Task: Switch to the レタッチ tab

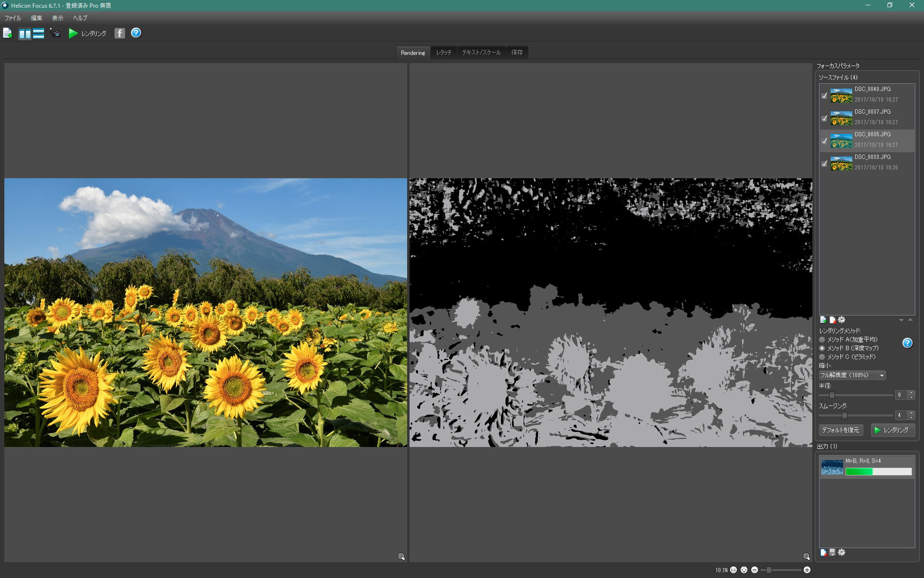Action: [443, 53]
